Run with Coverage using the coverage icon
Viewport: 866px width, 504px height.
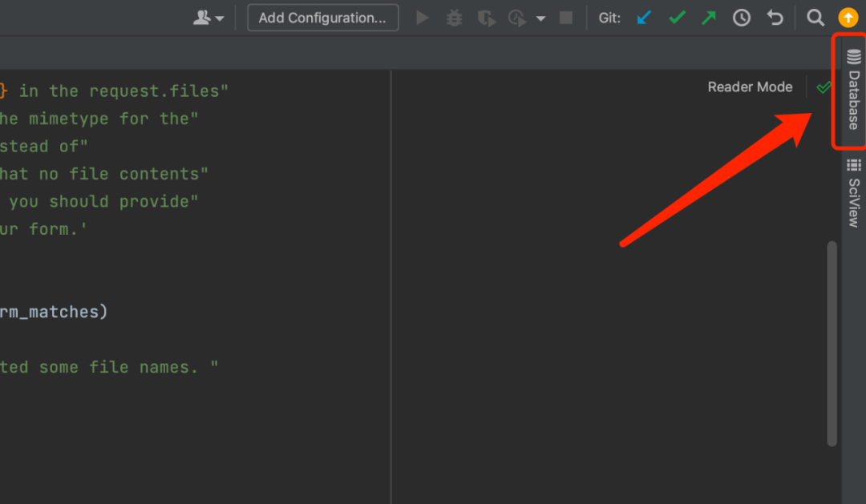point(487,17)
